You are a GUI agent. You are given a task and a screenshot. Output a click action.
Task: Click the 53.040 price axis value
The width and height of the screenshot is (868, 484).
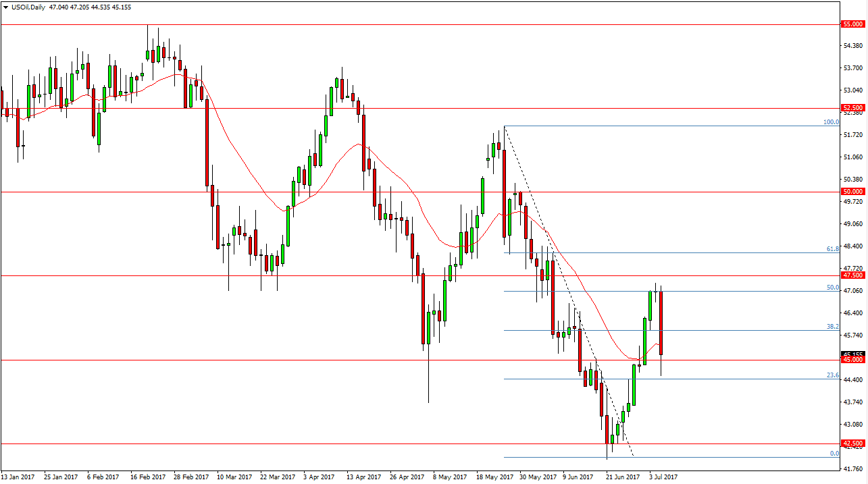coord(854,90)
